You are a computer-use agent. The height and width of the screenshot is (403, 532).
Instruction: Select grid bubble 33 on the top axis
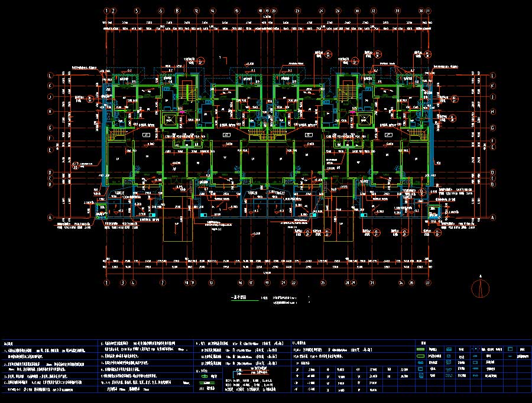point(397,11)
